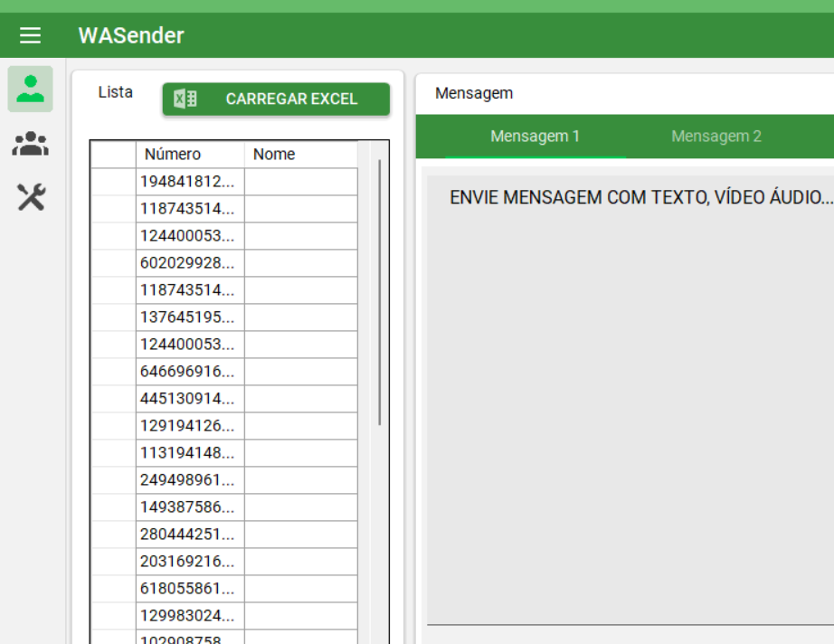Pick the row with number 137645195
The height and width of the screenshot is (644, 834).
pyautogui.click(x=190, y=317)
